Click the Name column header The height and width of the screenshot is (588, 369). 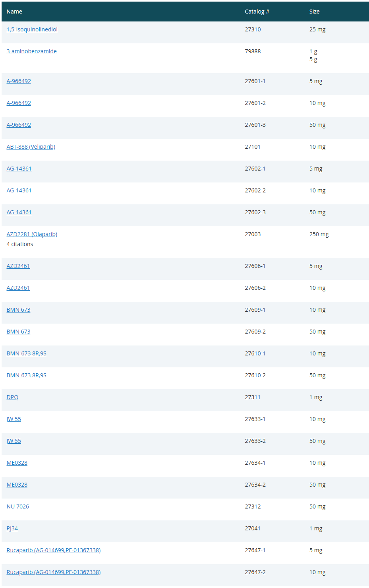coord(14,12)
